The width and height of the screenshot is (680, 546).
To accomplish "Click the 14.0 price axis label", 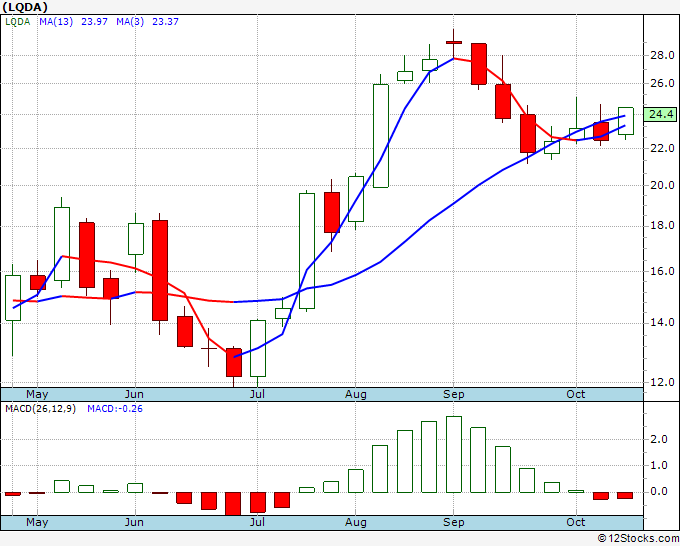I will coord(662,322).
